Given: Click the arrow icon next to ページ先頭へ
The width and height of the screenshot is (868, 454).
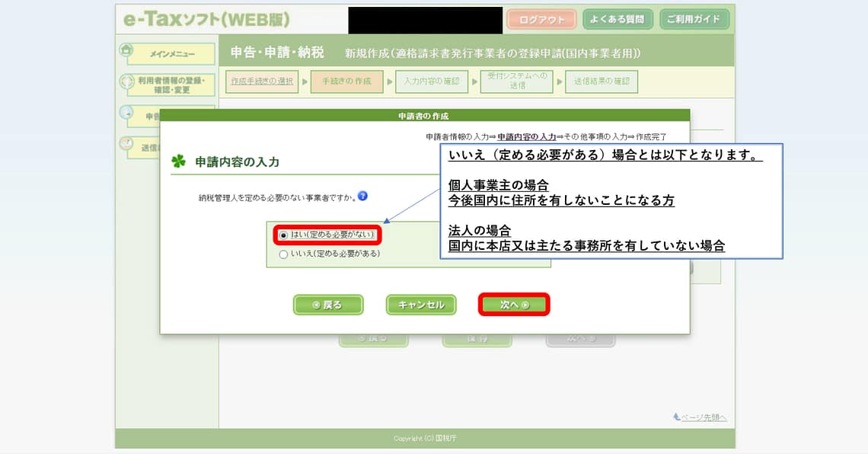Looking at the screenshot, I should click(x=676, y=417).
